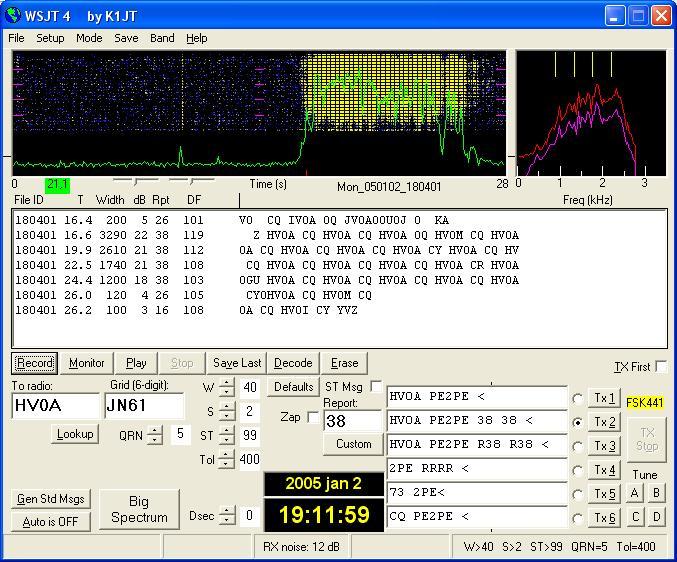Toggle the Zap checkbox
The image size is (677, 562).
coord(313,417)
